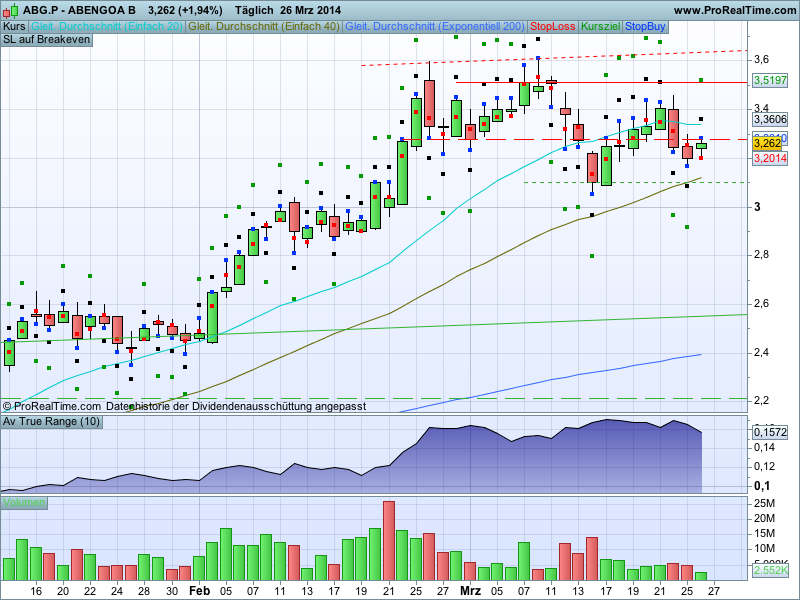Open the Volumen panel label
This screenshot has width=800, height=600.
pos(24,503)
